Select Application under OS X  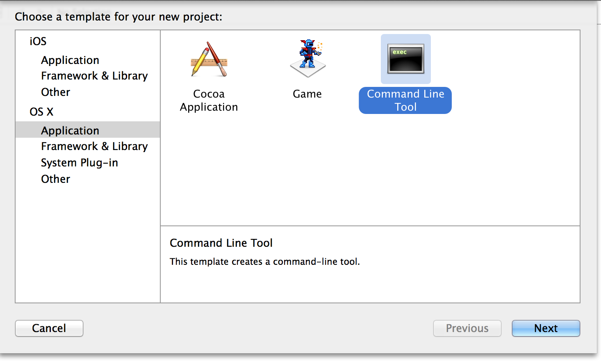pos(88,130)
